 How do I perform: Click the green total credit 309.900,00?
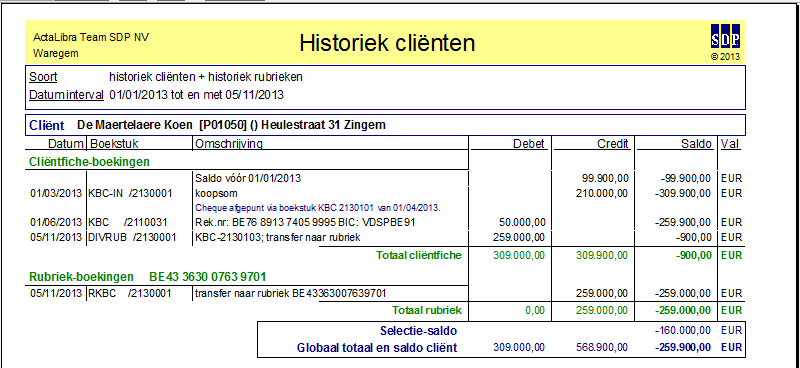click(x=603, y=255)
